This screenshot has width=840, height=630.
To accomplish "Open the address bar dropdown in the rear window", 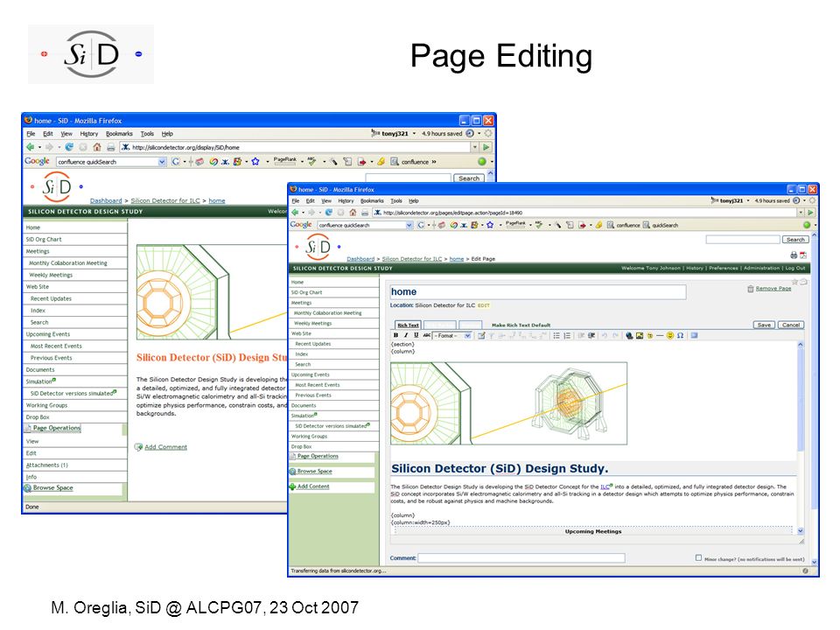I will (474, 147).
